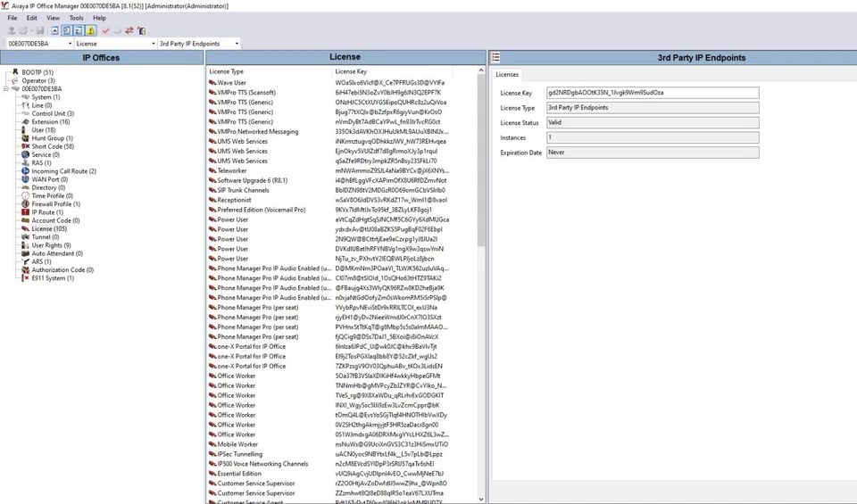The height and width of the screenshot is (504, 857).
Task: Click the license list vertical scrollbar
Action: click(x=481, y=161)
